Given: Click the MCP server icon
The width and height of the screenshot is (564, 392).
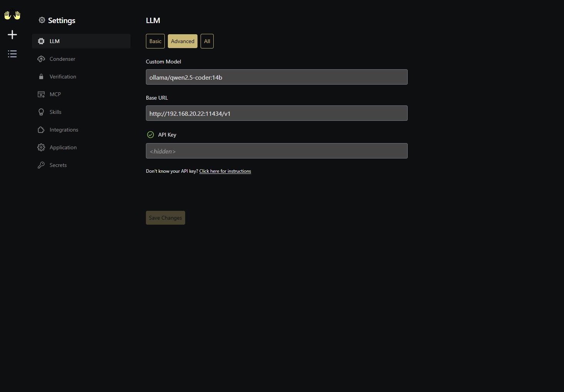Looking at the screenshot, I should coord(41,94).
